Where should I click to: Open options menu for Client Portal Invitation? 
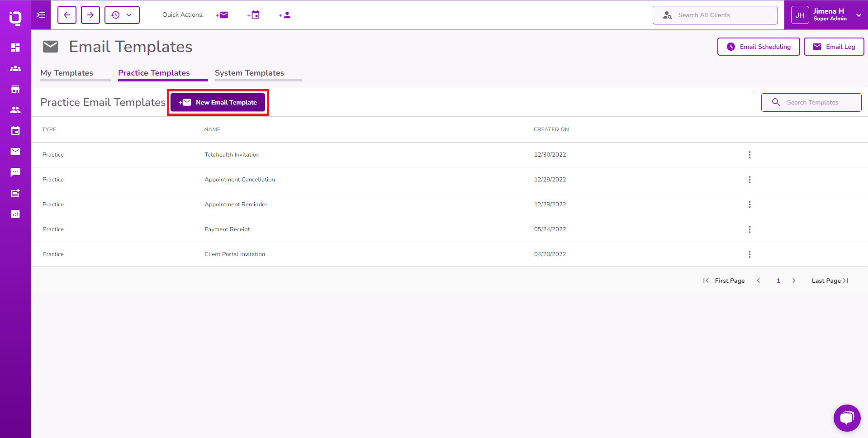749,254
